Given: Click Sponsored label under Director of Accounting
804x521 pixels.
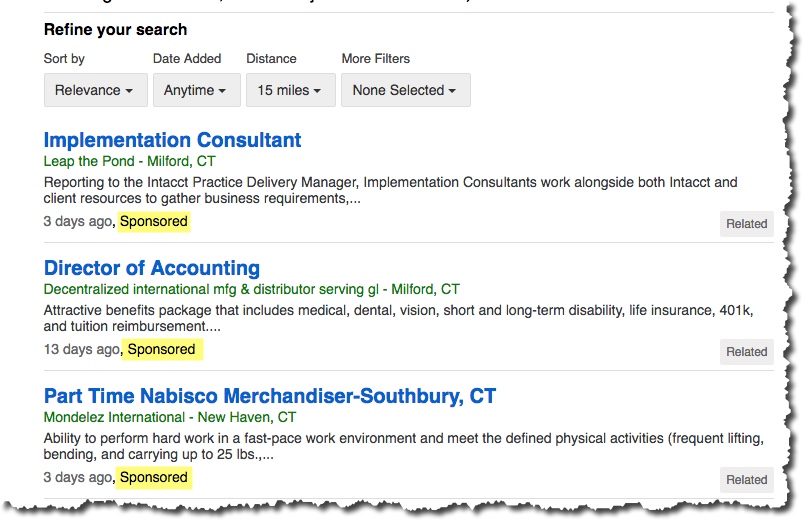Looking at the screenshot, I should (161, 349).
